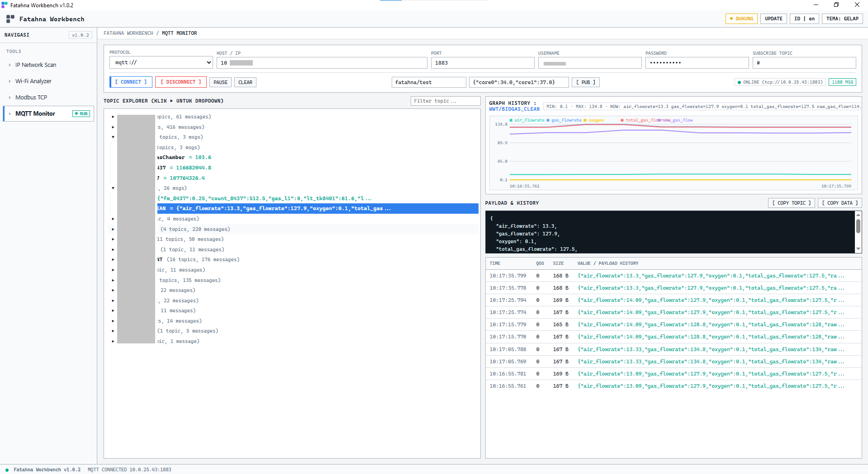868x474 pixels.
Task: Expand the node with 50 messages
Action: pyautogui.click(x=113, y=239)
